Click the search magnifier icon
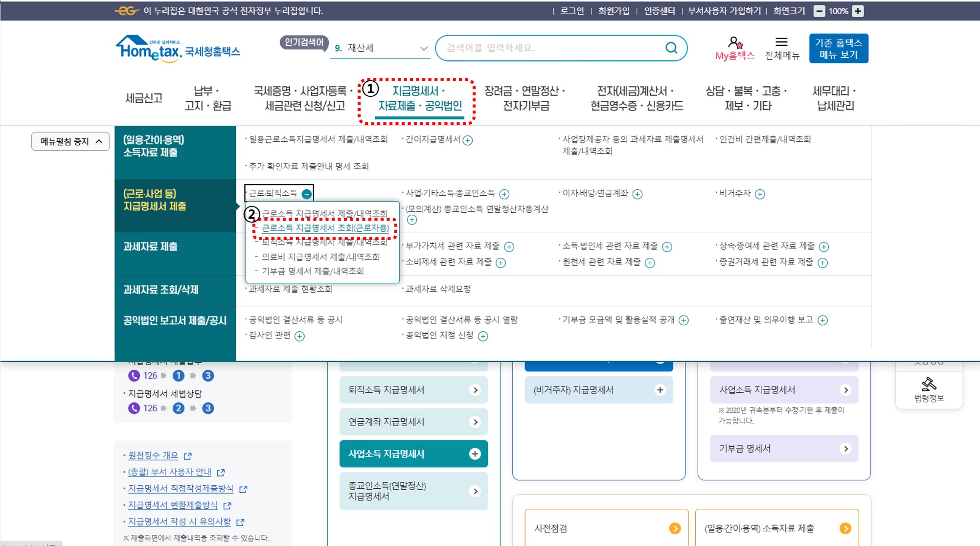Screen dimensions: 980x546 coord(671,48)
